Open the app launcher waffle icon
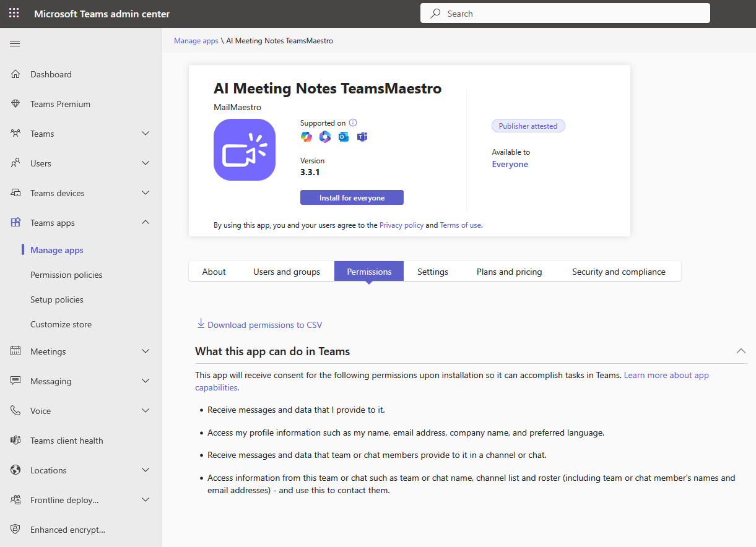This screenshot has width=756, height=547. pos(14,14)
